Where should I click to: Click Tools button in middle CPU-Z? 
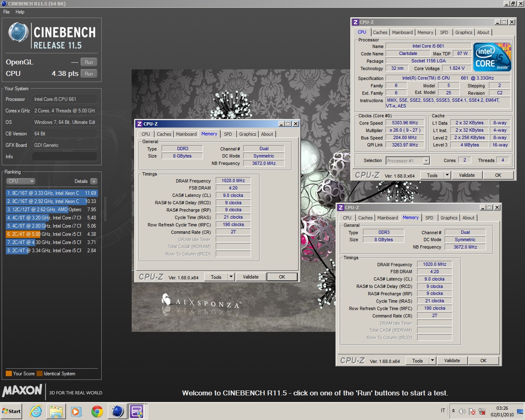point(216,277)
